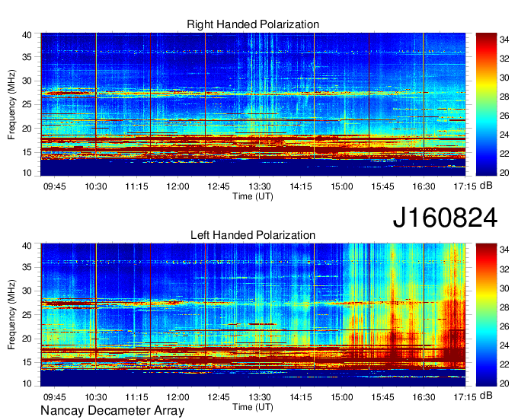Click the 17:15 tick under Right Handed plot
This screenshot has width=518, height=420.
(465, 186)
